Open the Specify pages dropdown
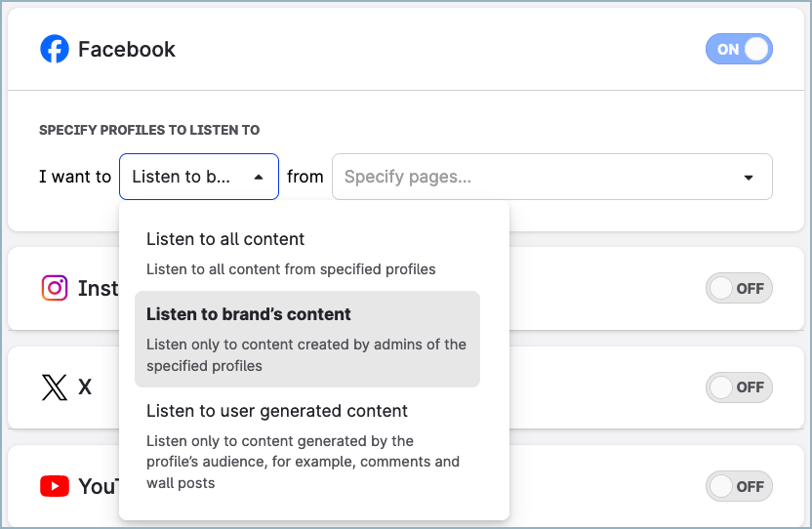 point(551,177)
